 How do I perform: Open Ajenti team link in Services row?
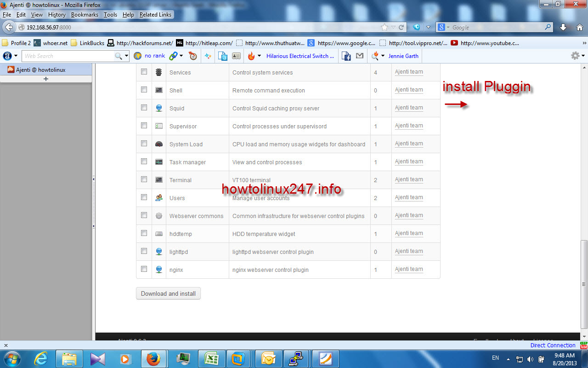[x=409, y=72]
